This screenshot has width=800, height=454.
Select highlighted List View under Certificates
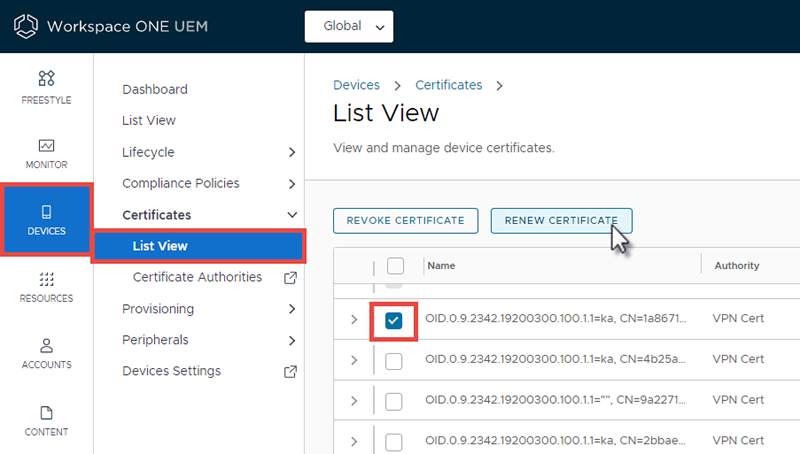(199, 246)
